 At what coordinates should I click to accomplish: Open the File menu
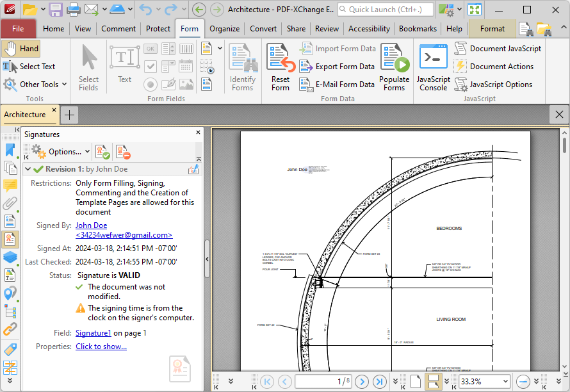coord(18,29)
